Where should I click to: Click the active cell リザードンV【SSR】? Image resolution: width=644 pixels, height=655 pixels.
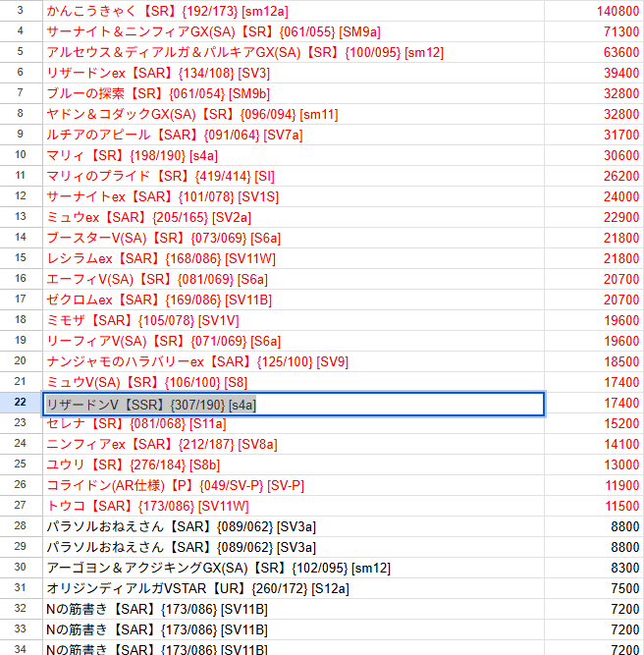tap(294, 404)
